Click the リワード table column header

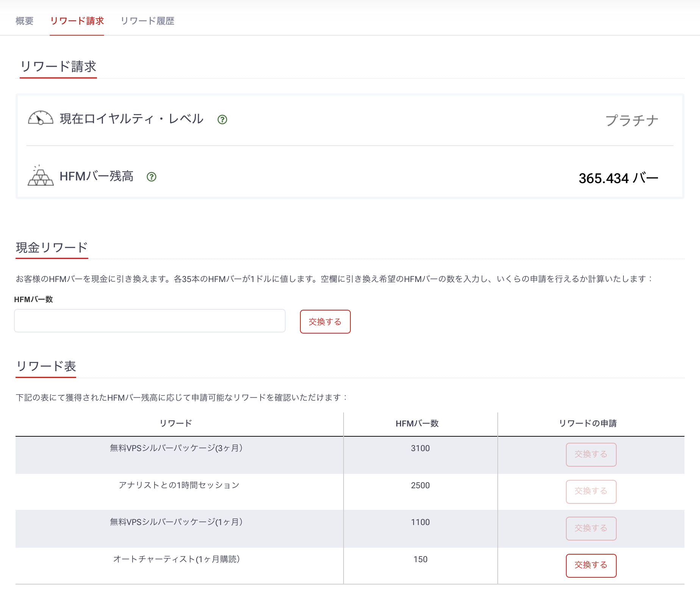pos(176,423)
